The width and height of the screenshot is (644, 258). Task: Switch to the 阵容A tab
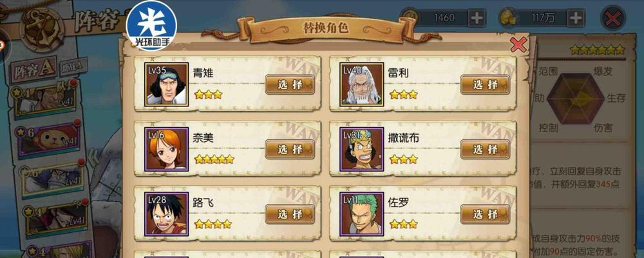click(33, 68)
